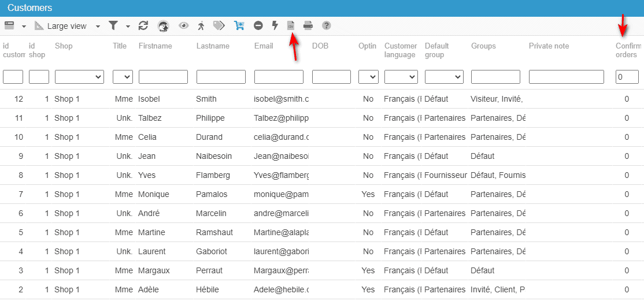Screen dimensions: 644x301
Task: Click the walking person icon
Action: (x=201, y=25)
